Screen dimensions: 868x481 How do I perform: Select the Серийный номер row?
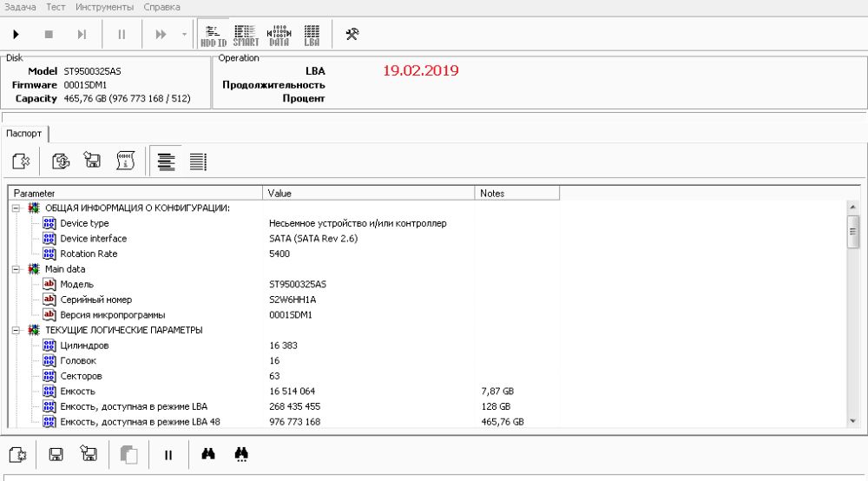[284, 300]
